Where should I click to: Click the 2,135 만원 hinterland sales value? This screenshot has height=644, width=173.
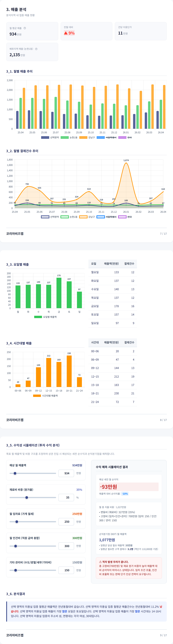tap(17, 55)
